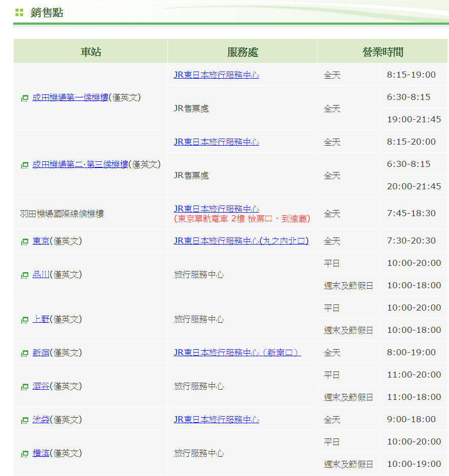Click 旅行服務中心 in the 上野 row
Viewport: 449px width, 476px height.
pyautogui.click(x=199, y=319)
